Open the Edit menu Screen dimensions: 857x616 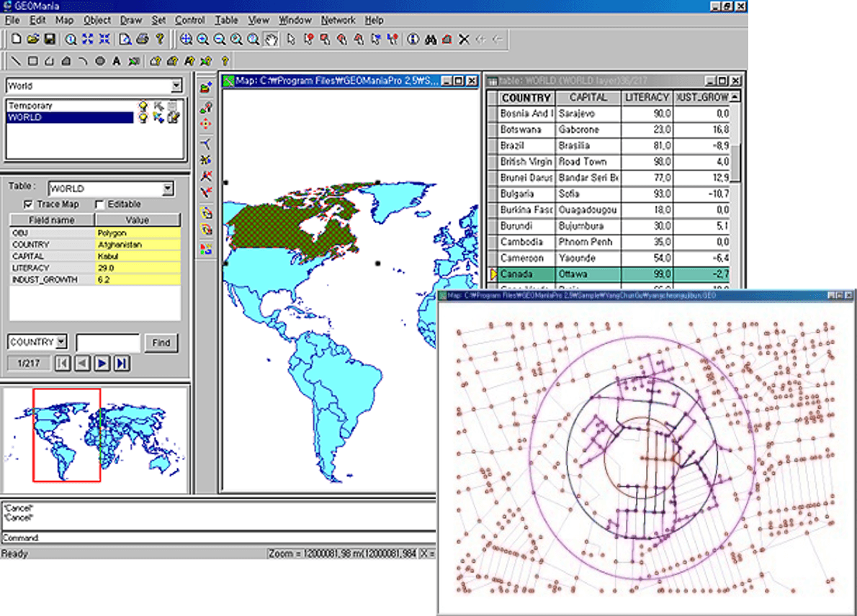[37, 20]
